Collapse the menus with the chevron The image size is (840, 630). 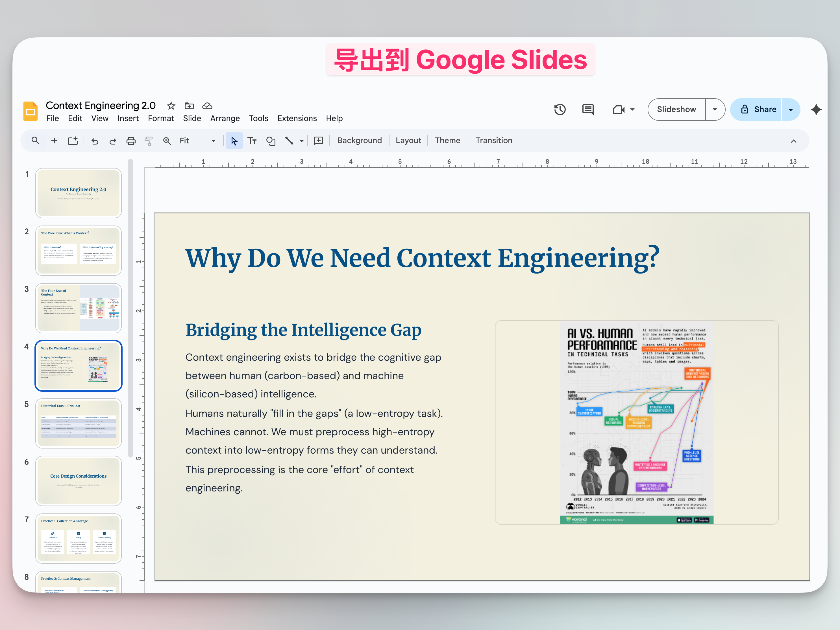[x=794, y=141]
